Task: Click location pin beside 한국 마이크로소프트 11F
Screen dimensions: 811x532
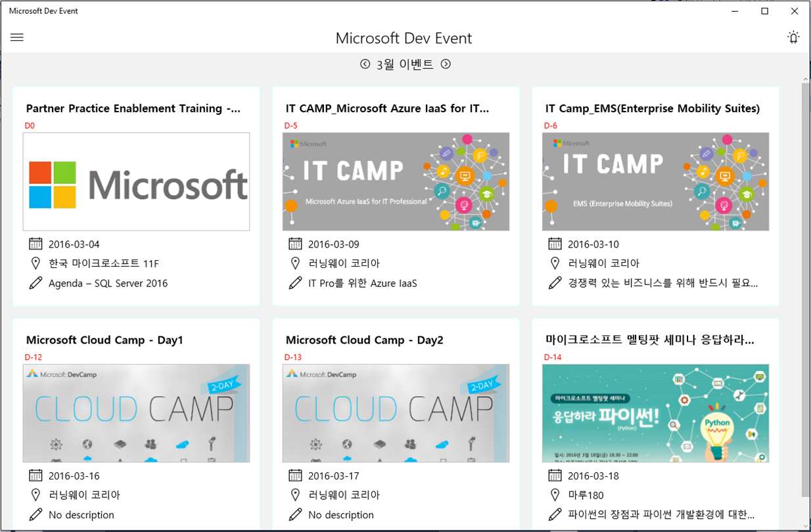Action: 35,263
